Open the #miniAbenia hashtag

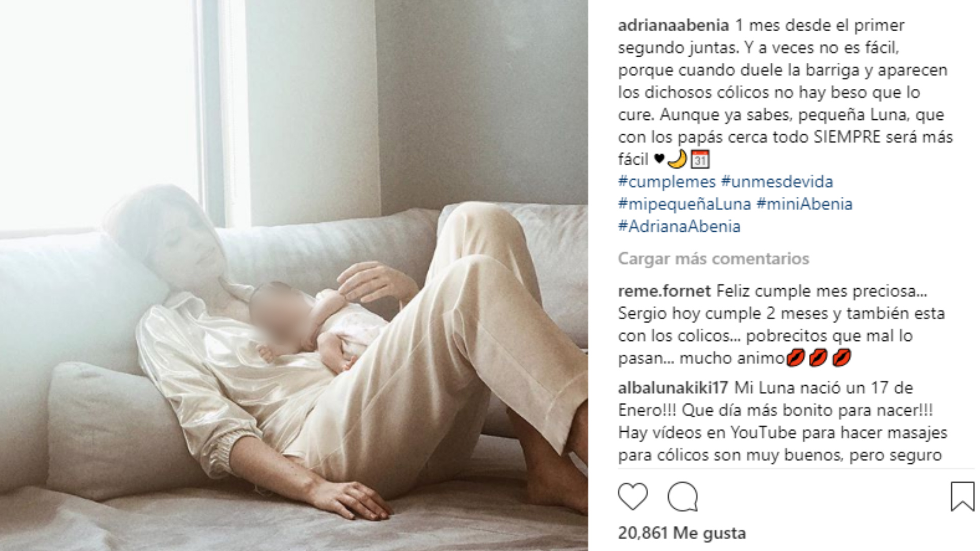(804, 204)
